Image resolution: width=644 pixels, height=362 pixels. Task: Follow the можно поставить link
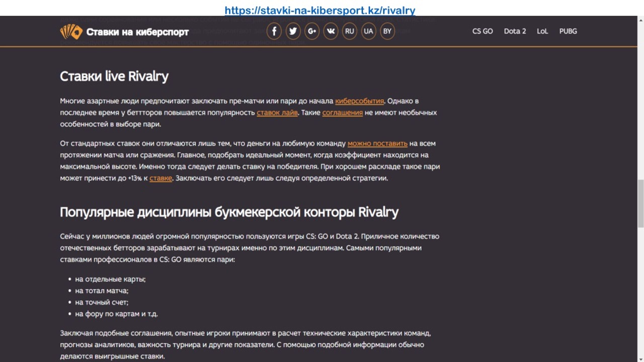click(x=377, y=144)
